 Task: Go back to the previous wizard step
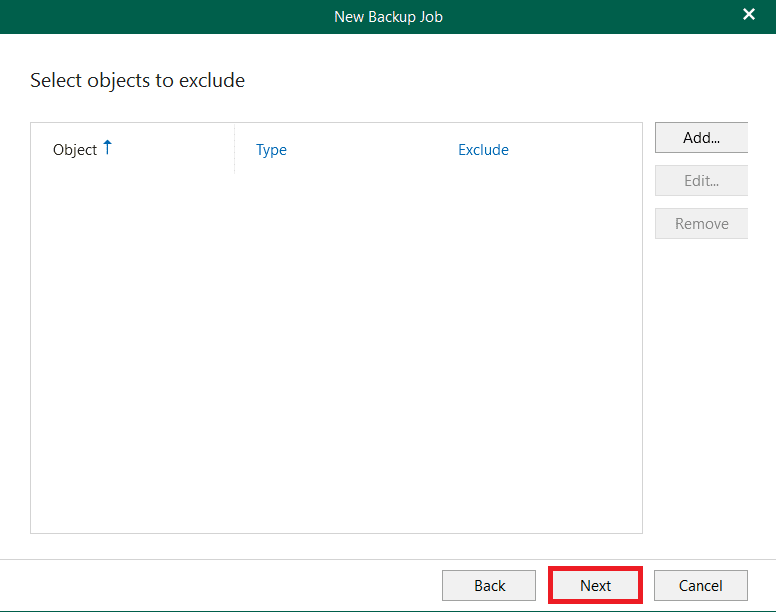point(489,585)
